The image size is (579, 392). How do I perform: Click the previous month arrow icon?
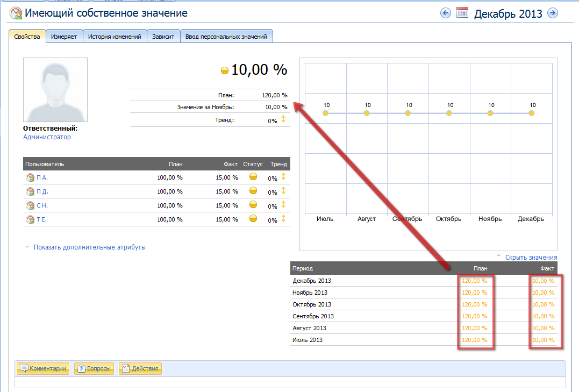coord(445,13)
